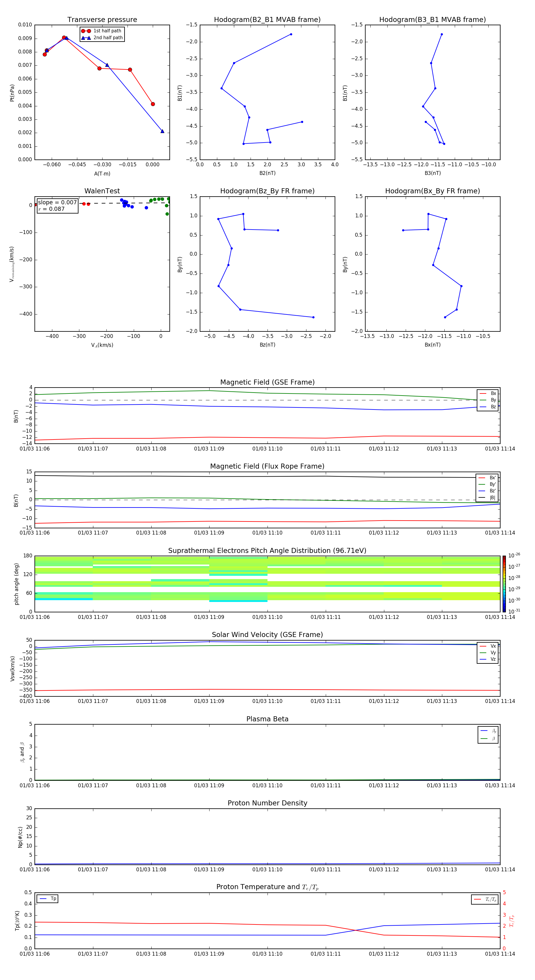Image resolution: width=535 pixels, height=980 pixels.
Task: Click the crossing point of the Tp and Te/Tp lines
Action: pyautogui.click(x=356, y=930)
